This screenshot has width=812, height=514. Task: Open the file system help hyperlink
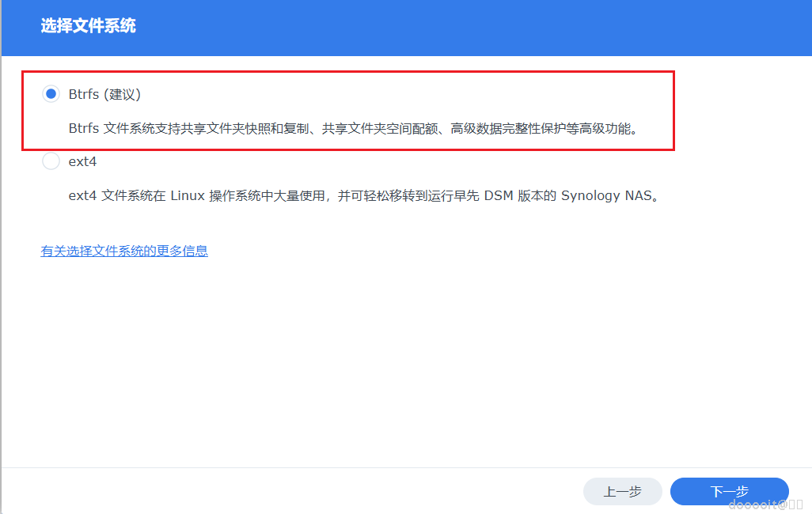tap(123, 250)
